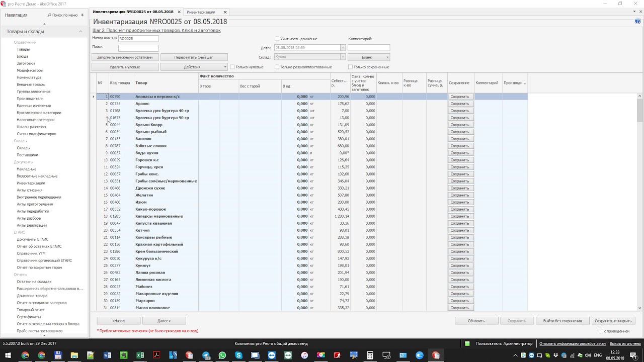Open the Бланк dropdown button
Screen dimensions: 644x362
point(369,57)
